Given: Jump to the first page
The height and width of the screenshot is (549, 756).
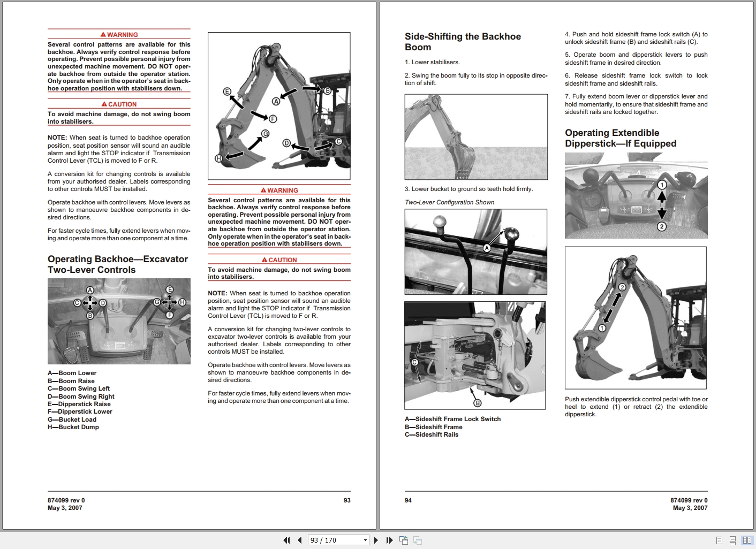Looking at the screenshot, I should tap(286, 540).
